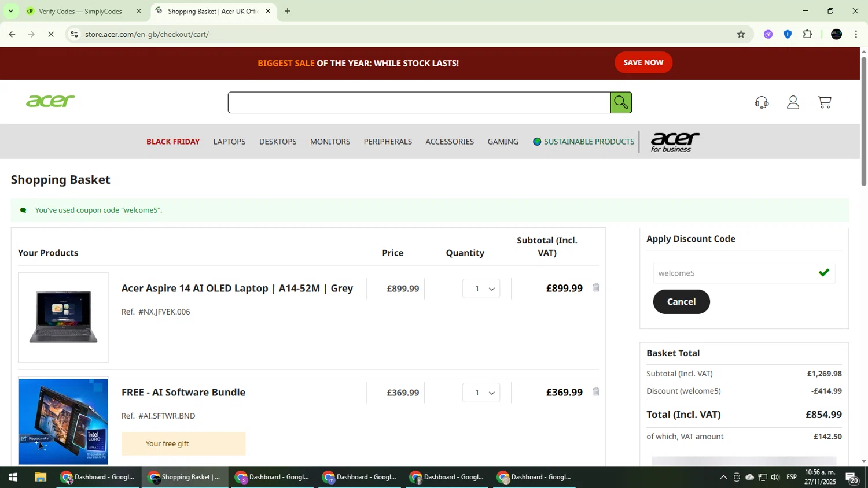Open the browser extensions puzzle icon
This screenshot has width=868, height=488.
[807, 34]
